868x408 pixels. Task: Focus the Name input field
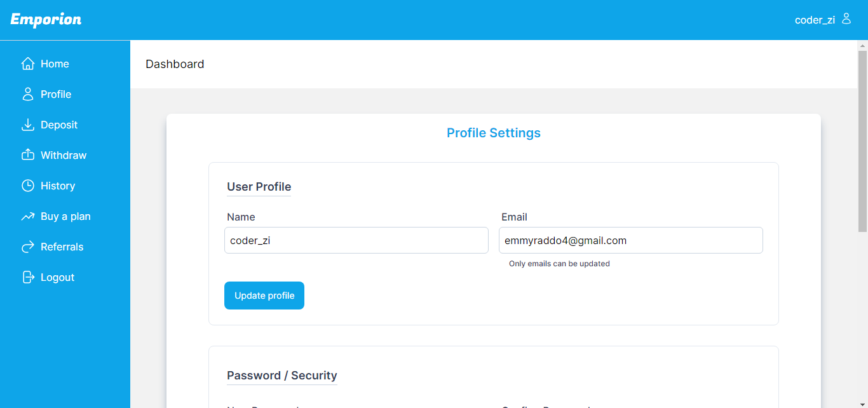(356, 240)
